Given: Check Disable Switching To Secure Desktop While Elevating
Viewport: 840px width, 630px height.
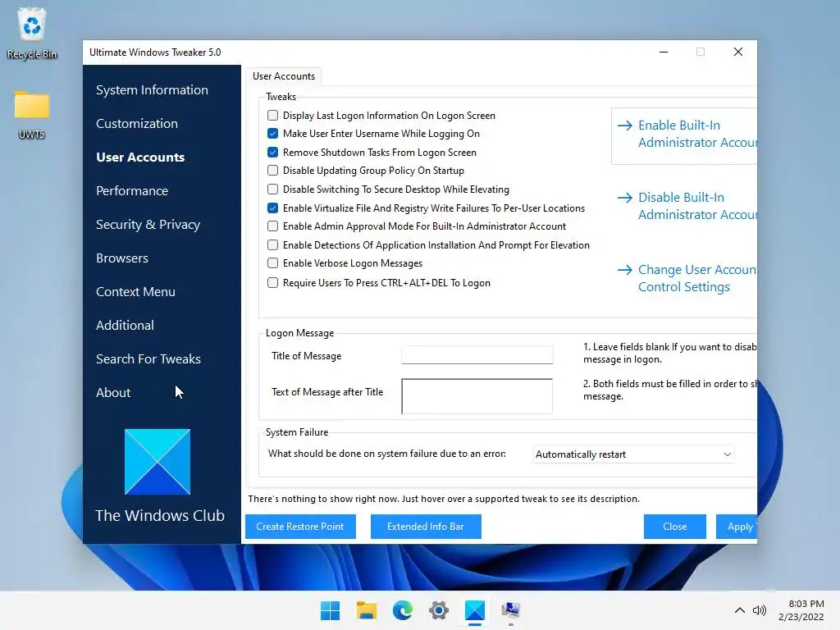Looking at the screenshot, I should pos(272,189).
